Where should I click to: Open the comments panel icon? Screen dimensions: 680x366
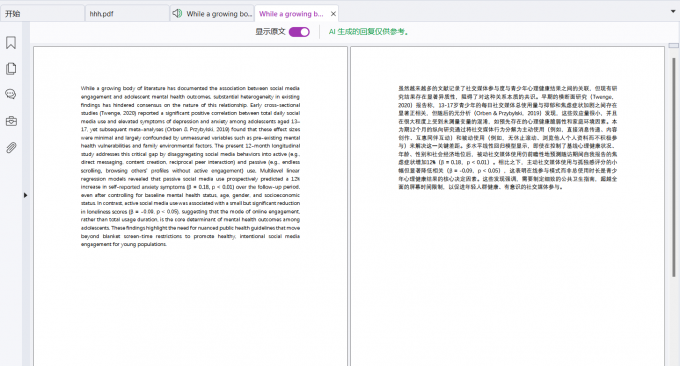[11, 94]
